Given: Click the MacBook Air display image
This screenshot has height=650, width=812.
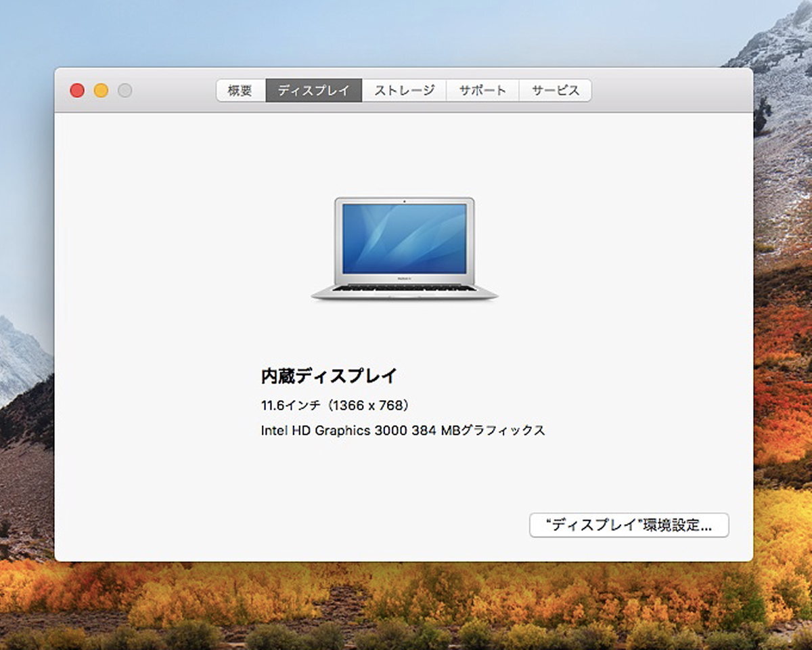Looking at the screenshot, I should 405,248.
